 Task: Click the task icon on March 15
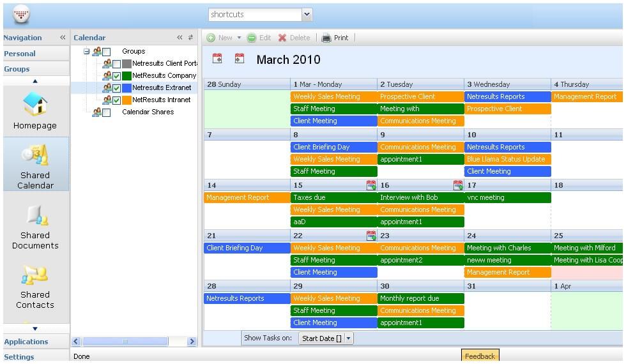371,185
